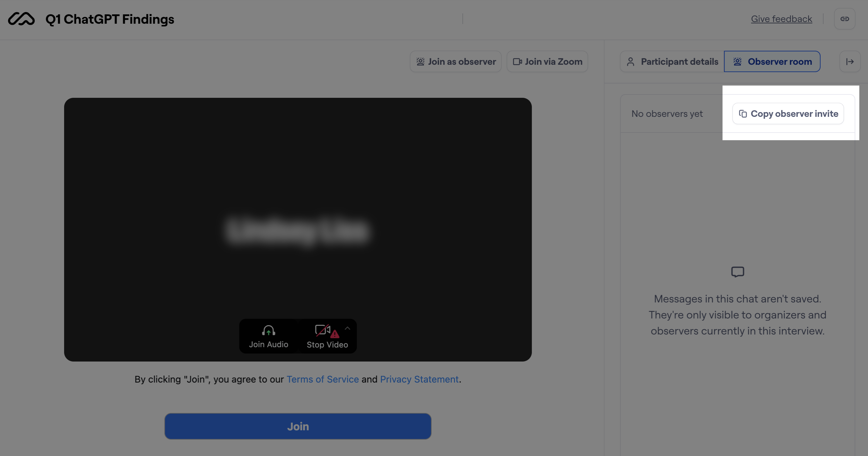Viewport: 868px width, 456px height.
Task: Click the blurred name video preview
Action: pos(297,231)
